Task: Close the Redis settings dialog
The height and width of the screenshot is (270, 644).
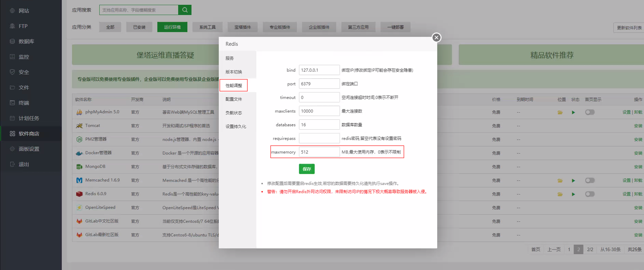Action: 436,37
